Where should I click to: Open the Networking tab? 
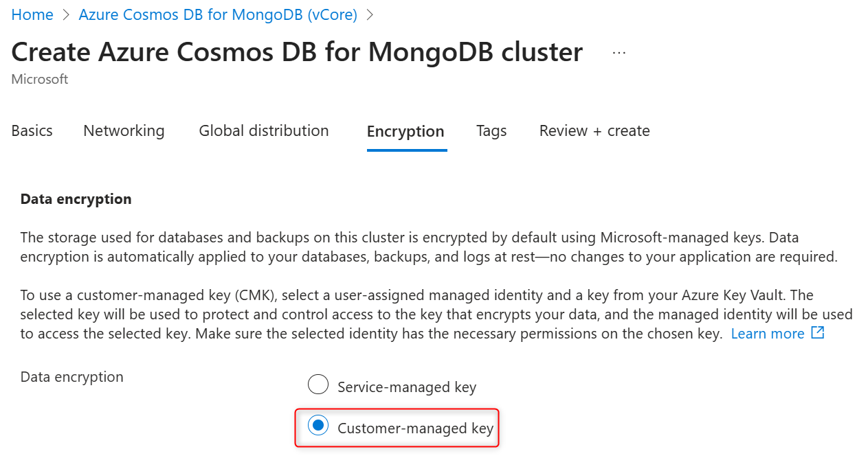click(124, 130)
